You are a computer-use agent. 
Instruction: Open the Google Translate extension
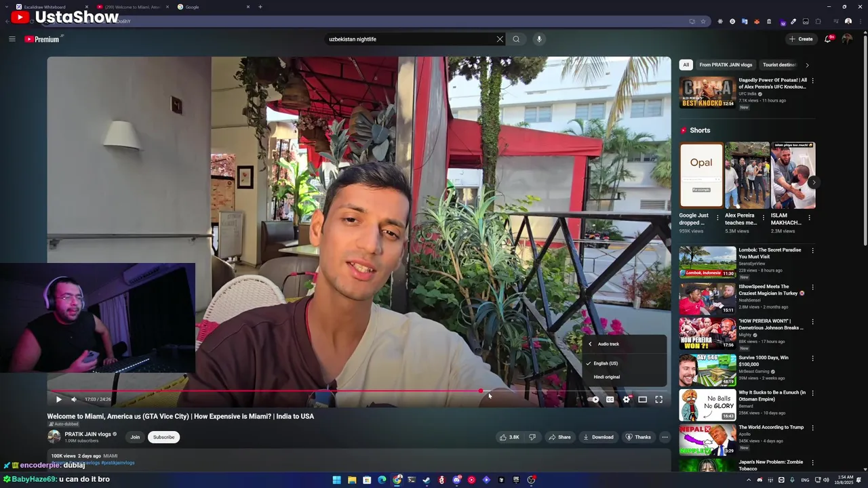tap(745, 22)
